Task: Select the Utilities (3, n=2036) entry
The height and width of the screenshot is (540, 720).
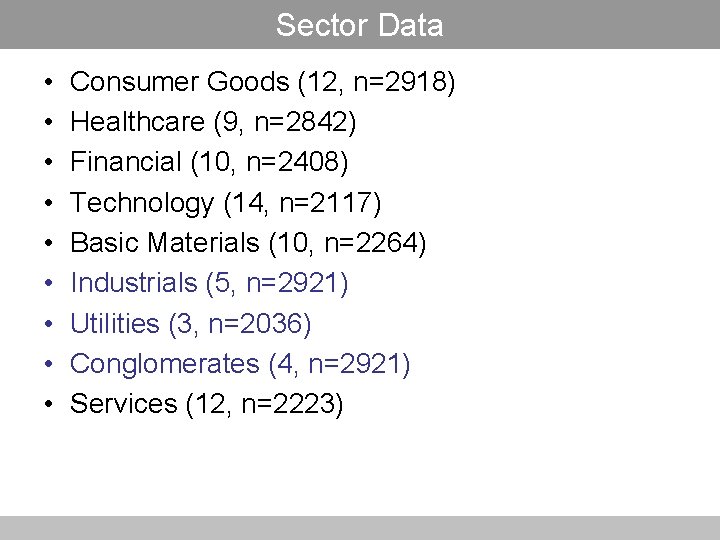Action: coord(191,324)
